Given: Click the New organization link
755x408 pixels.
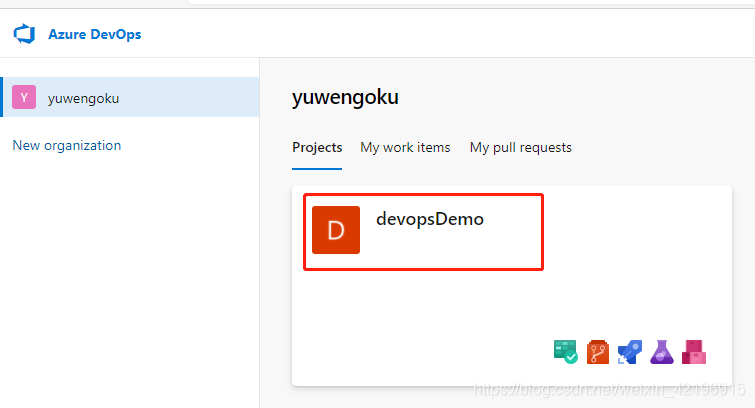Looking at the screenshot, I should click(x=67, y=145).
